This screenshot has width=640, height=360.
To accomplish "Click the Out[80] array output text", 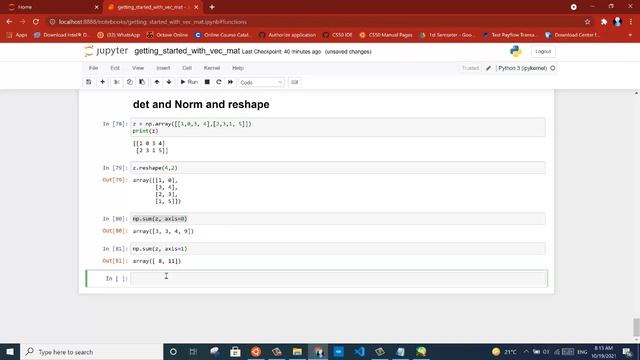I will (163, 231).
